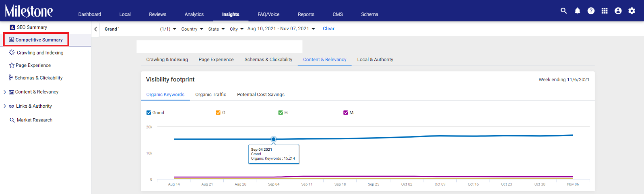Open the date range dropdown

281,29
